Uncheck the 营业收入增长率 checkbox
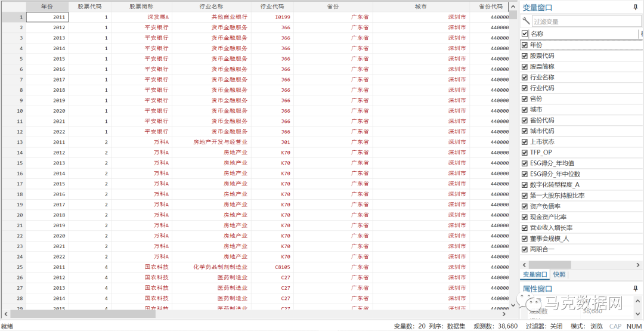The width and height of the screenshot is (644, 331). pyautogui.click(x=525, y=228)
